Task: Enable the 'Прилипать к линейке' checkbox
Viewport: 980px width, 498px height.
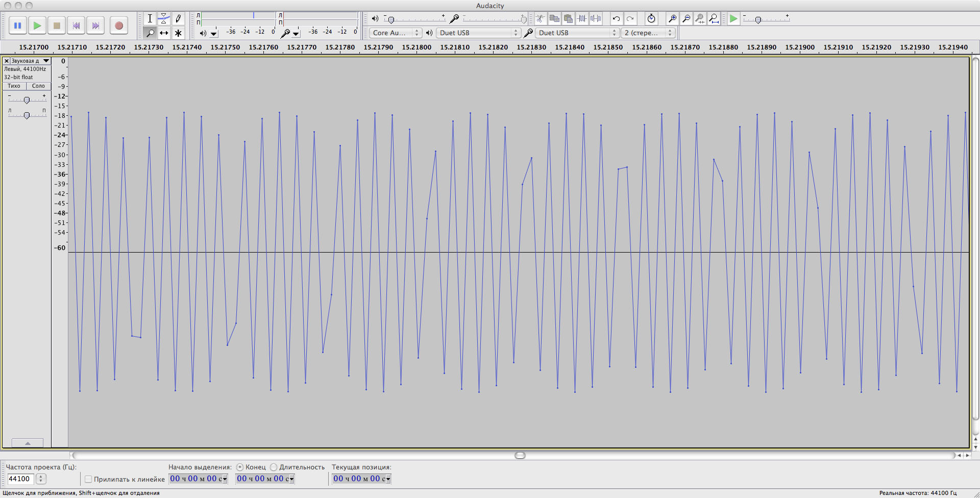Action: pos(88,479)
